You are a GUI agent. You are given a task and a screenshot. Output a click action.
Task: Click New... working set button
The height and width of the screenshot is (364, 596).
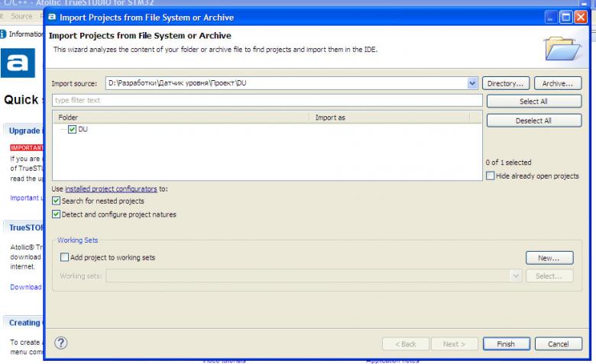[549, 258]
